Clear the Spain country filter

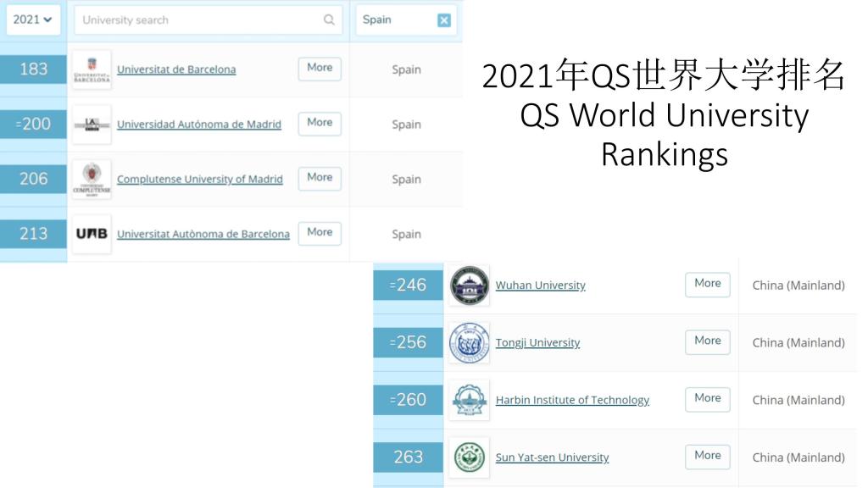pyautogui.click(x=444, y=20)
